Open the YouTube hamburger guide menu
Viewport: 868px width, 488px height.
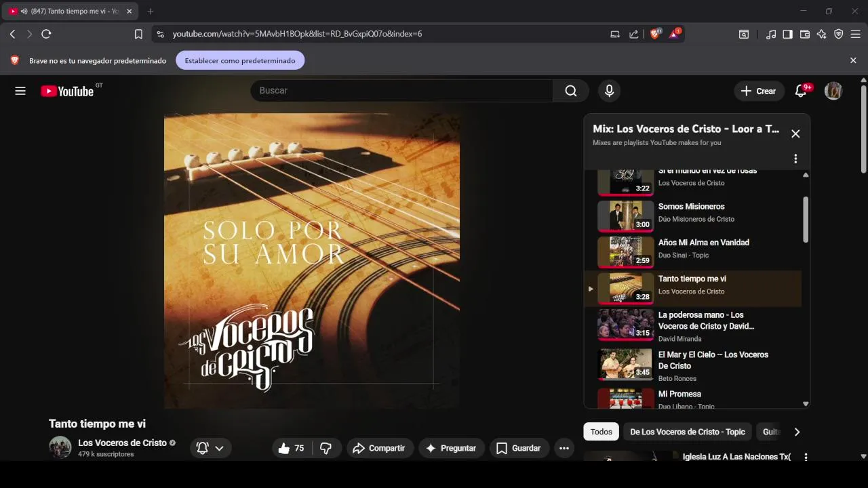[20, 91]
